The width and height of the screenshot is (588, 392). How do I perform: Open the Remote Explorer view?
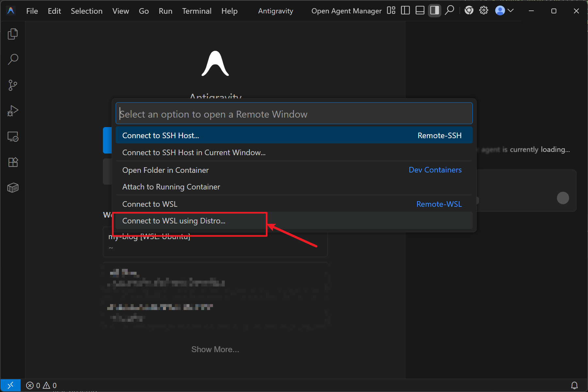pyautogui.click(x=13, y=137)
